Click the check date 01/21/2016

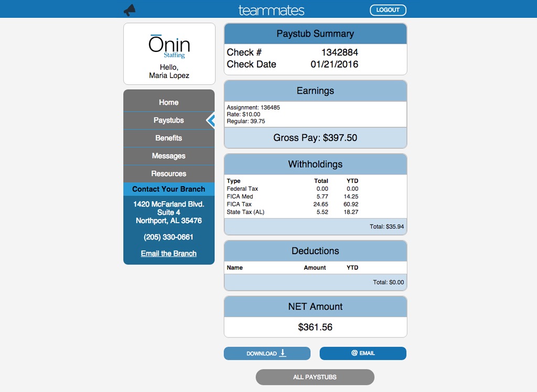click(334, 64)
